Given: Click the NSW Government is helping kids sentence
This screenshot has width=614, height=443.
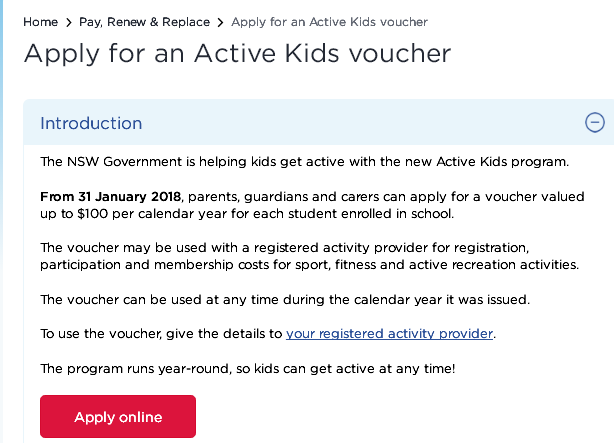Looking at the screenshot, I should point(304,162).
